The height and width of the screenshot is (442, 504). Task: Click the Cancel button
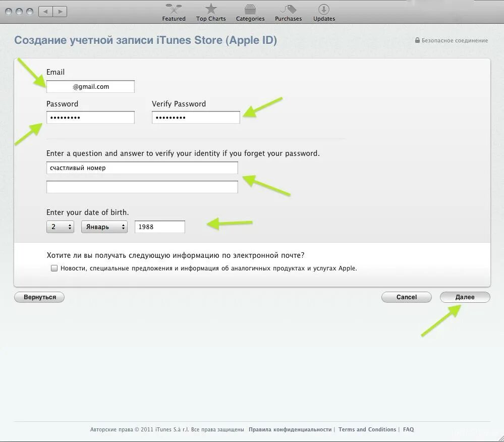(406, 297)
